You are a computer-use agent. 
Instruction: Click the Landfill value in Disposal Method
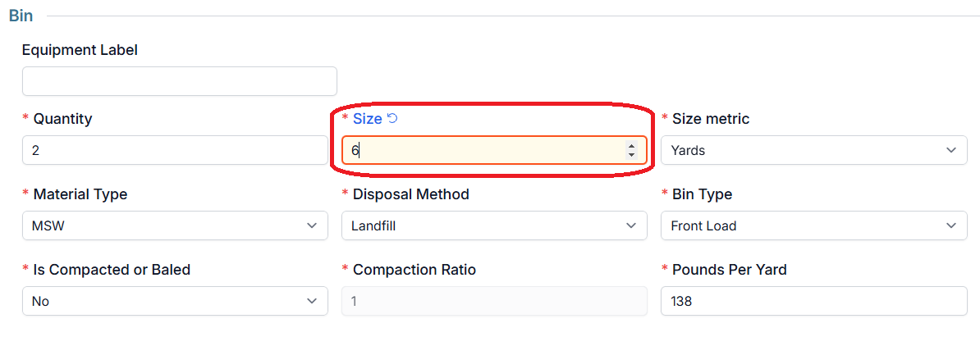click(x=373, y=226)
